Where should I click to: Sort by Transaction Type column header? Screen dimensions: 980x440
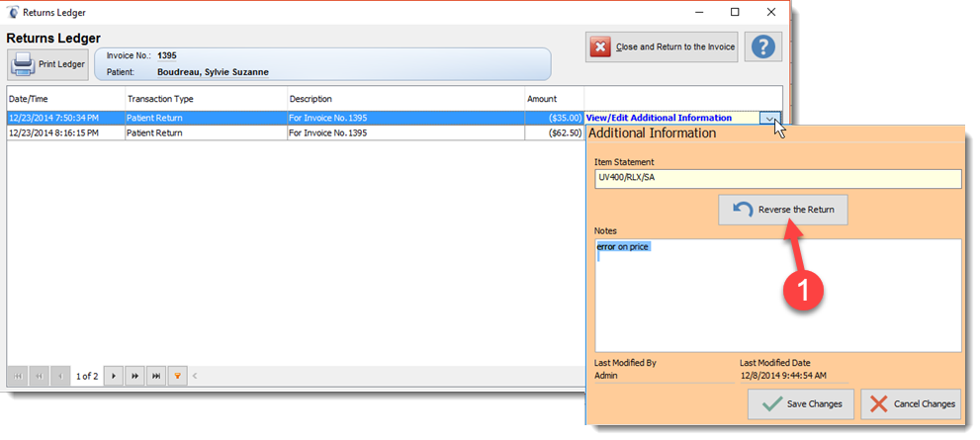pos(207,99)
